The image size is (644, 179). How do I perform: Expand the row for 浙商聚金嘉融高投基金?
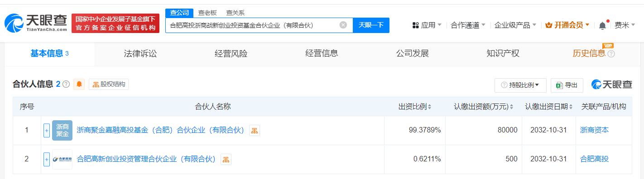(46, 131)
